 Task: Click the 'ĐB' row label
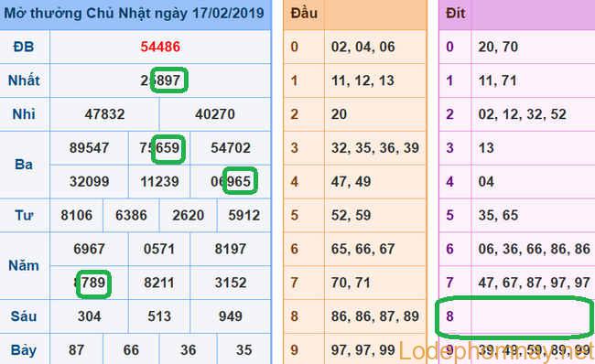[x=24, y=47]
